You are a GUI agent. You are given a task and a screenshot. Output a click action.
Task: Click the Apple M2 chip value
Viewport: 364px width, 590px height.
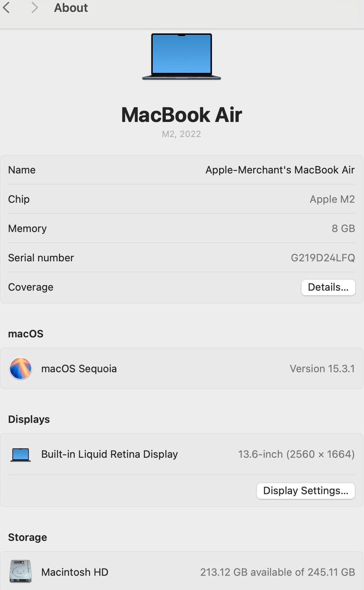pyautogui.click(x=332, y=199)
